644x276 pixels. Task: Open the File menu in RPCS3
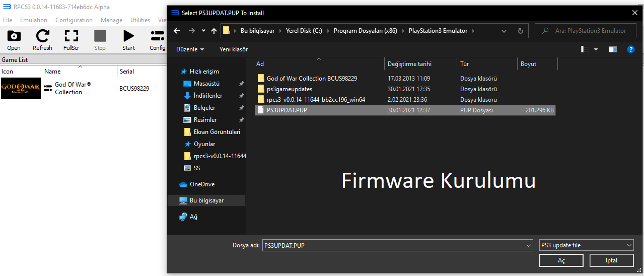click(8, 20)
